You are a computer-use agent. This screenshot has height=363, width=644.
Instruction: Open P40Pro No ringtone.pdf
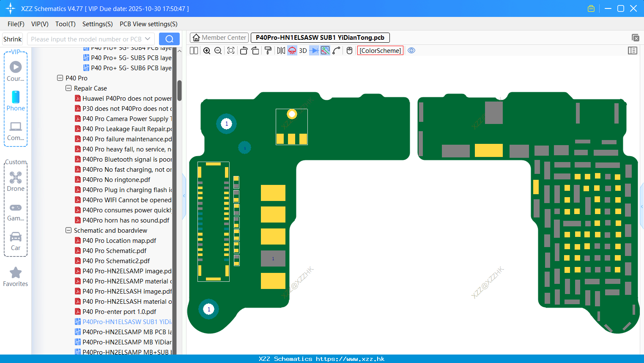116,179
